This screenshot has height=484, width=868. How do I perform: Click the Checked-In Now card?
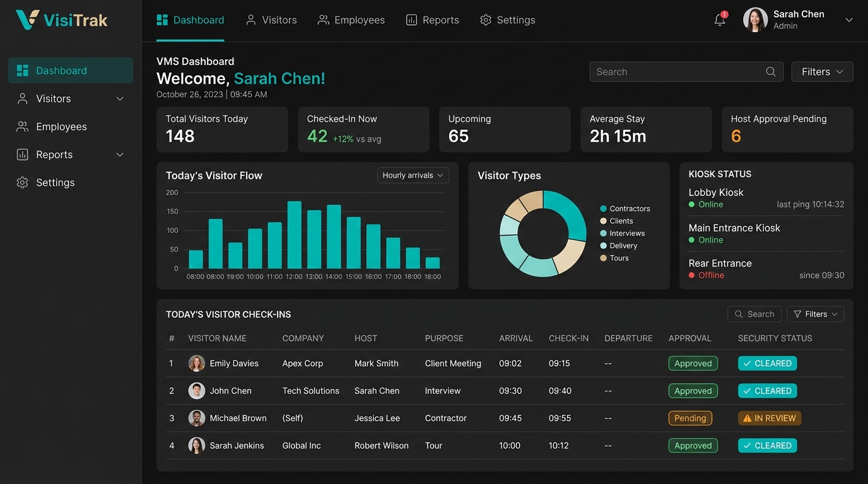[x=363, y=129]
